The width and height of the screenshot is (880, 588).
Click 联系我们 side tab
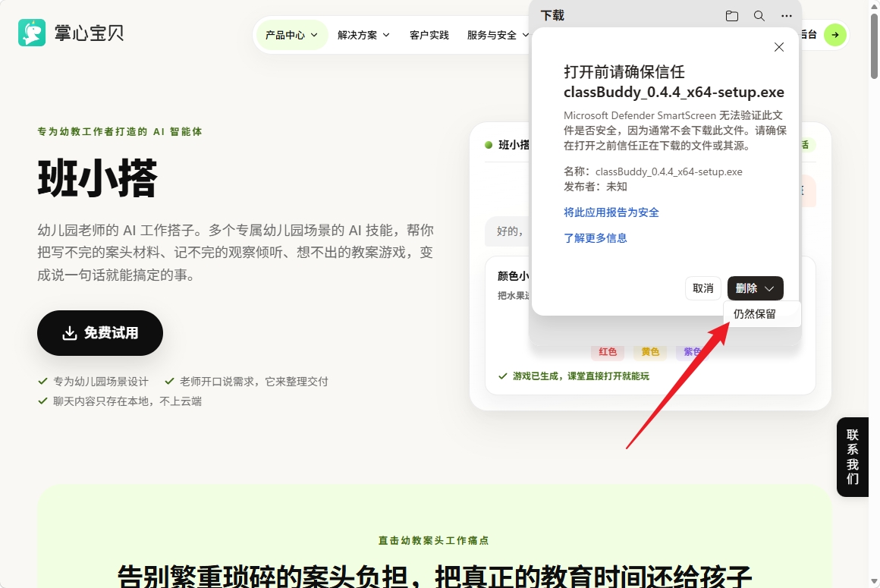853,457
